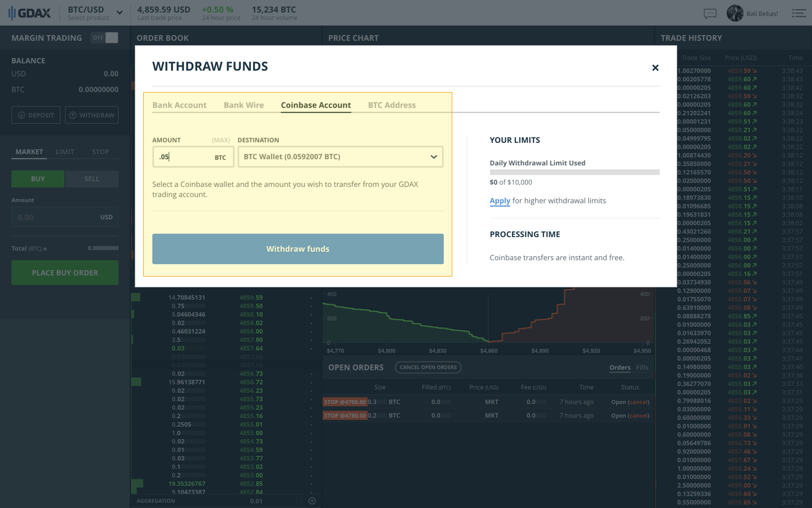Click the daily withdrawal limit progress bar

[x=575, y=172]
